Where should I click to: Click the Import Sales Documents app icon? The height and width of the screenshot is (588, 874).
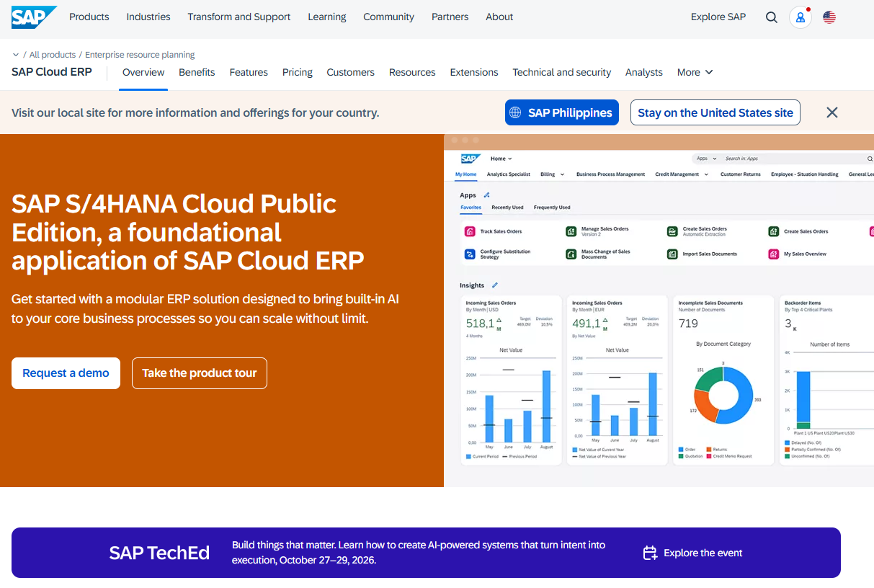click(672, 254)
